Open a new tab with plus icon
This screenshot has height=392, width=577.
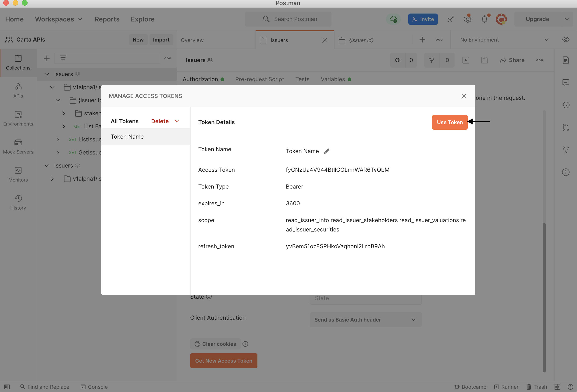coord(422,40)
